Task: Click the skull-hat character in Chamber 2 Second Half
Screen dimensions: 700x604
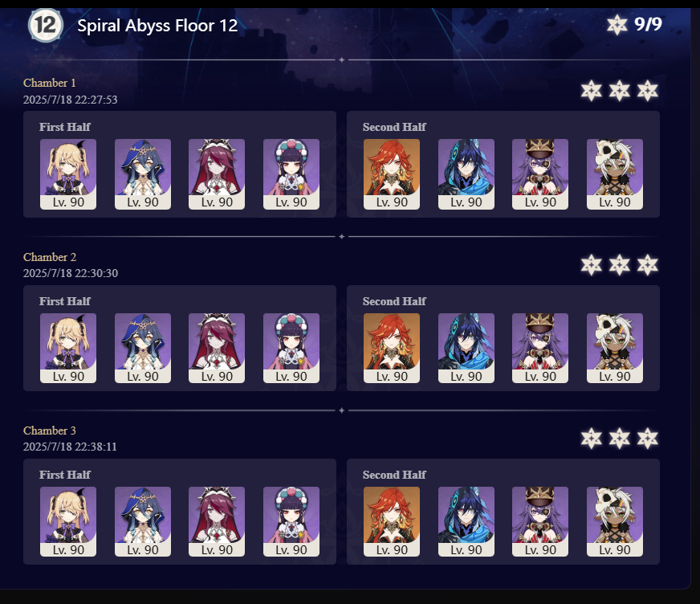Action: click(615, 348)
